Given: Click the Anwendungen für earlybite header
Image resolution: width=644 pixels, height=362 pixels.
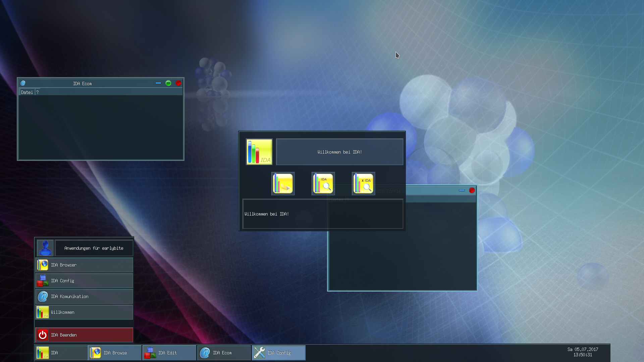Looking at the screenshot, I should [94, 248].
